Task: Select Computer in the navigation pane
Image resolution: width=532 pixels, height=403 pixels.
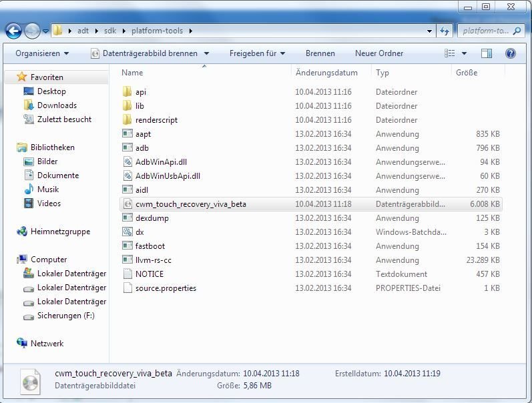Action: pyautogui.click(x=49, y=260)
